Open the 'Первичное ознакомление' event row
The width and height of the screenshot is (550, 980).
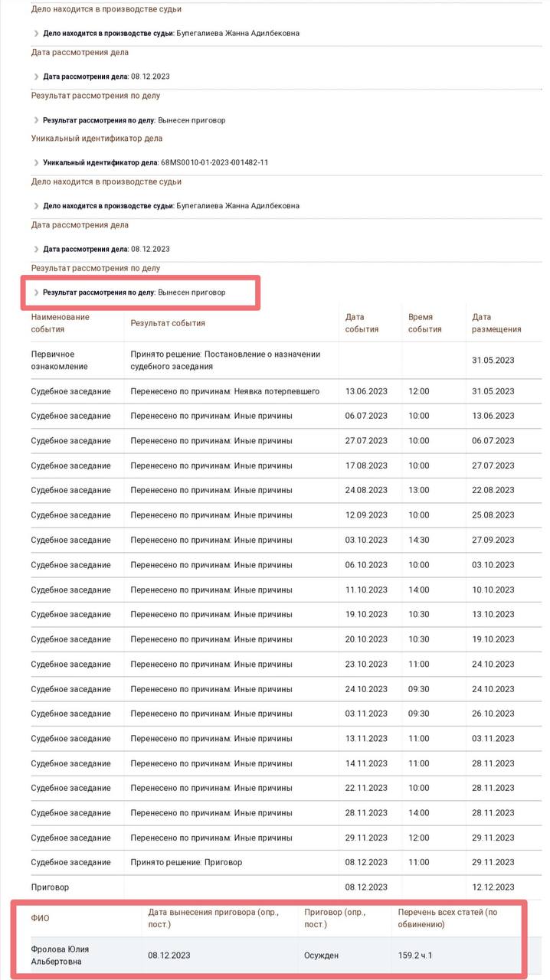(63, 360)
